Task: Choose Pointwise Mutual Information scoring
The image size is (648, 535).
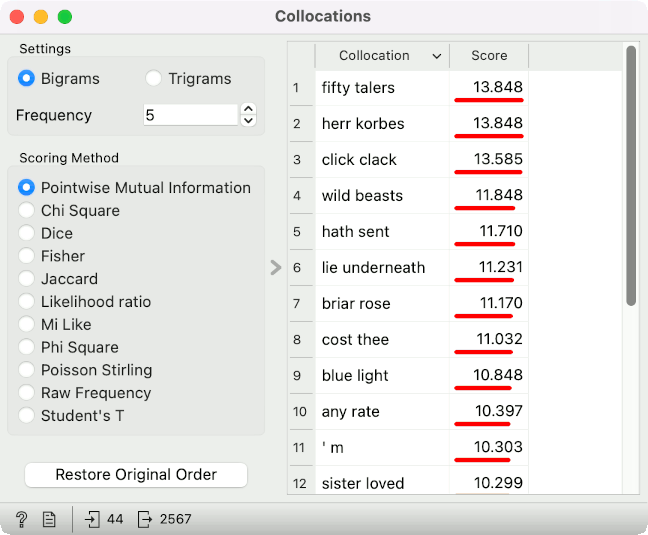Action: coord(26,188)
